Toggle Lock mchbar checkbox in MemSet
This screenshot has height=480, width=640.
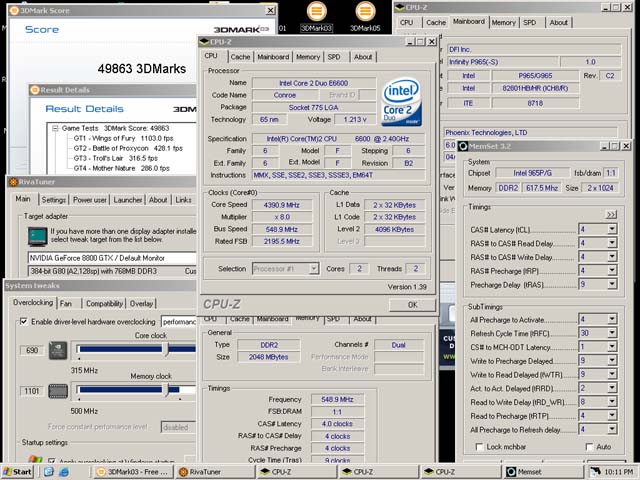click(480, 447)
